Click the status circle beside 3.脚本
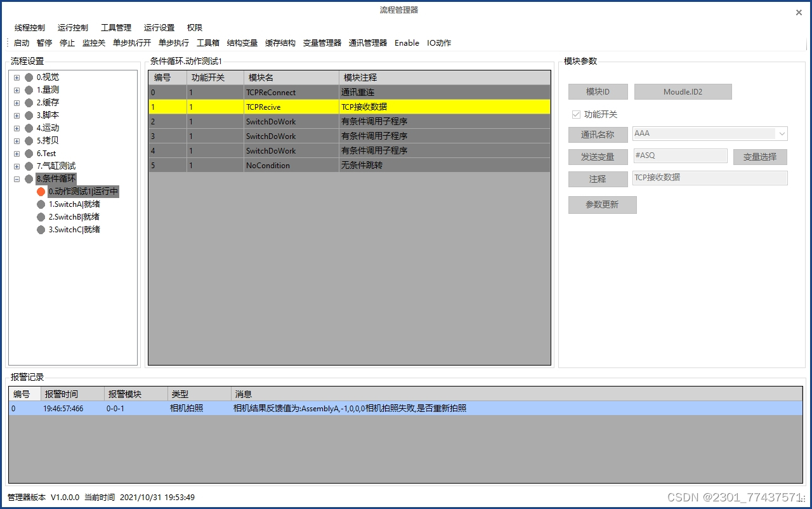Screen dimensions: 812x509 (29, 116)
